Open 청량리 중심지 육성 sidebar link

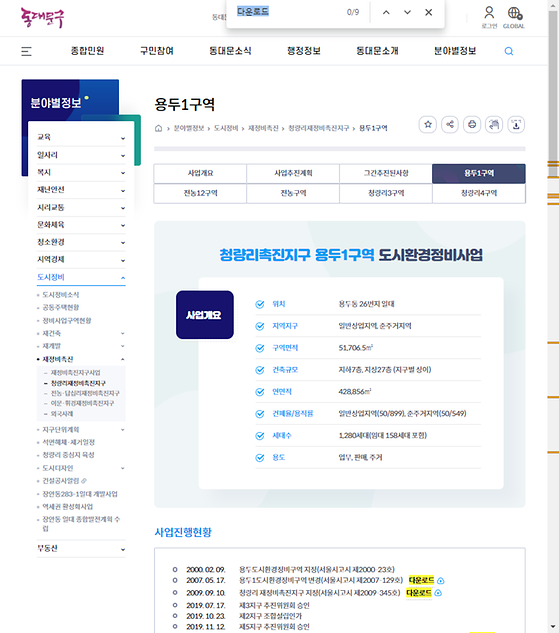click(x=68, y=455)
